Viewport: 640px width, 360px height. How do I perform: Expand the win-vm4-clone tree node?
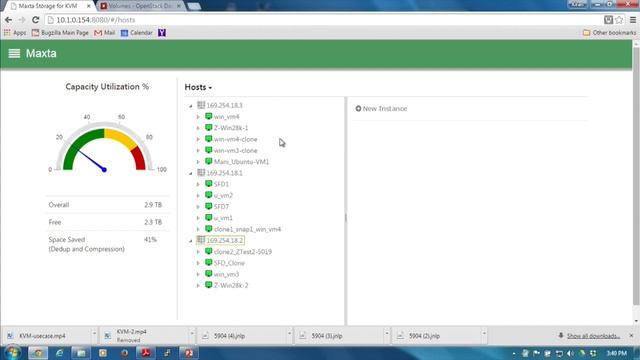tap(198, 139)
